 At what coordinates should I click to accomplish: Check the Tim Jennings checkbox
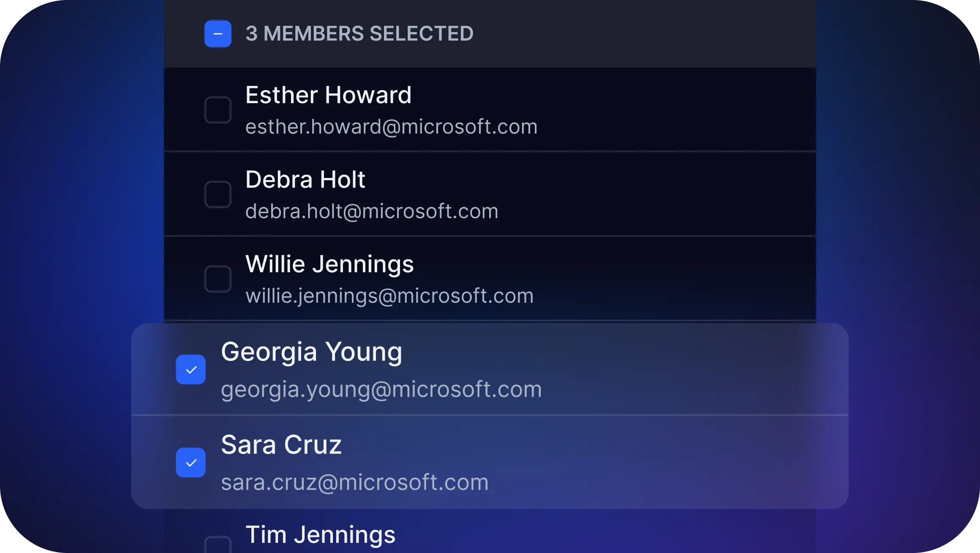point(218,545)
